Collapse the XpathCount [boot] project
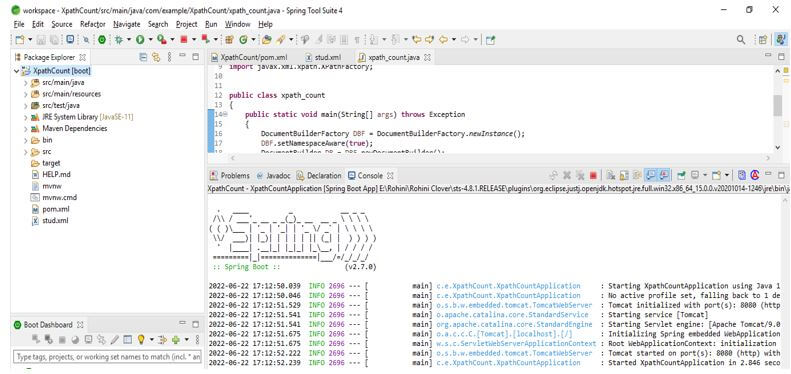791x374 pixels. (x=17, y=71)
